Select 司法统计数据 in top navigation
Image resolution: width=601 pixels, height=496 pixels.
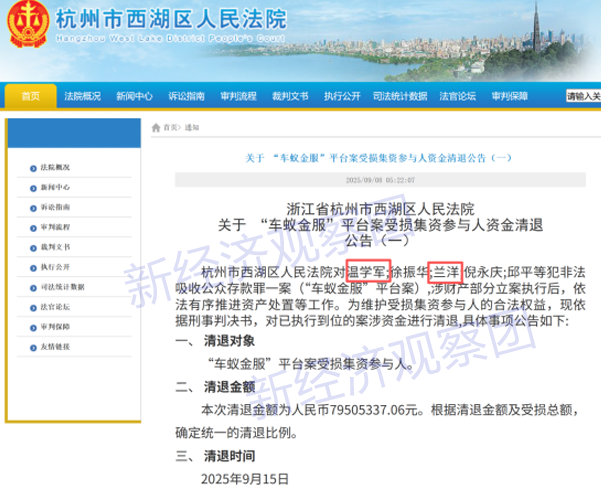(400, 96)
